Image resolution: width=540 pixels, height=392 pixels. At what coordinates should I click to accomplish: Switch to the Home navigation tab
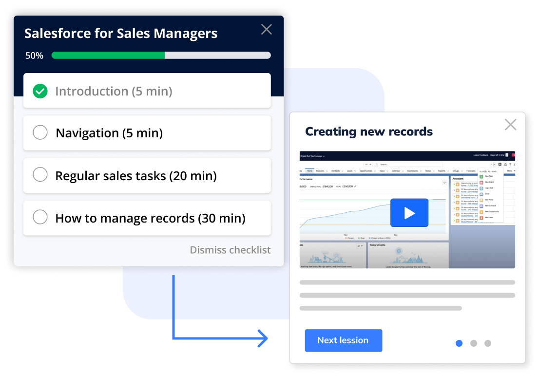[310, 170]
